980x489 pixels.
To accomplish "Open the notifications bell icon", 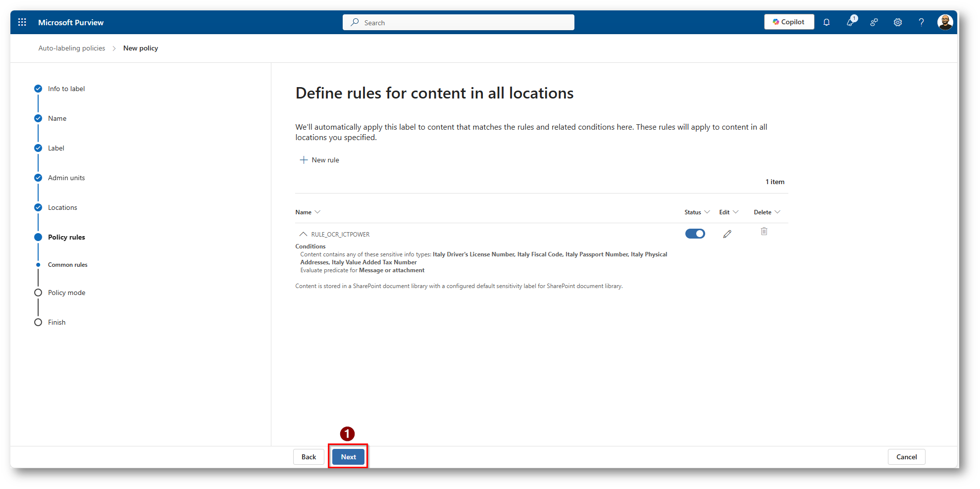I will click(826, 22).
